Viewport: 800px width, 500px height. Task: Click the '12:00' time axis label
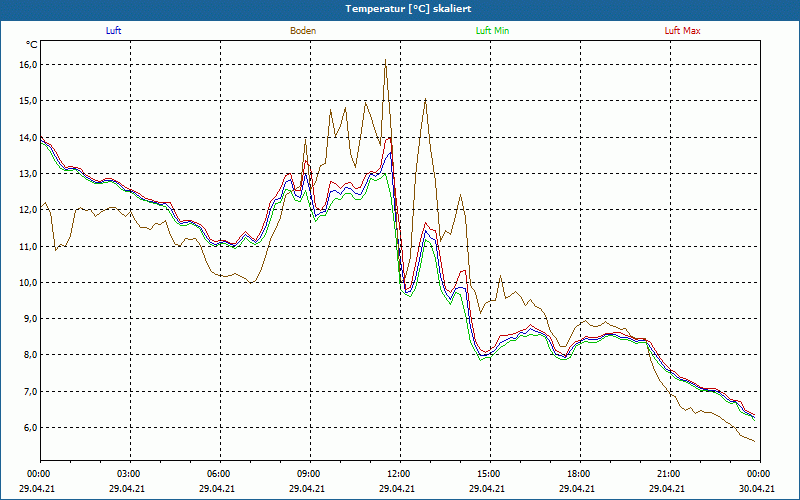(401, 474)
